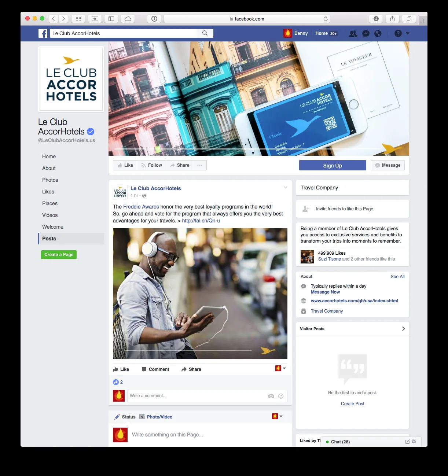Click Comment on the post
448x476 pixels.
[x=155, y=369]
